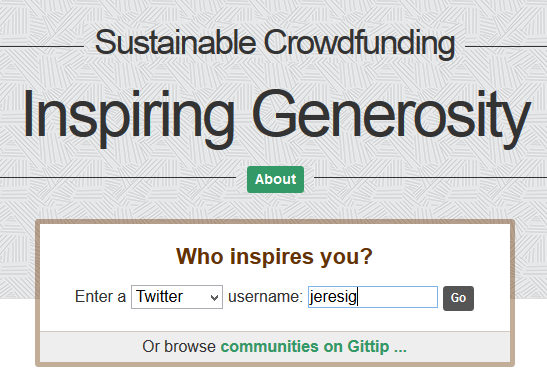Expand the Twitter platform dropdown

pos(177,297)
